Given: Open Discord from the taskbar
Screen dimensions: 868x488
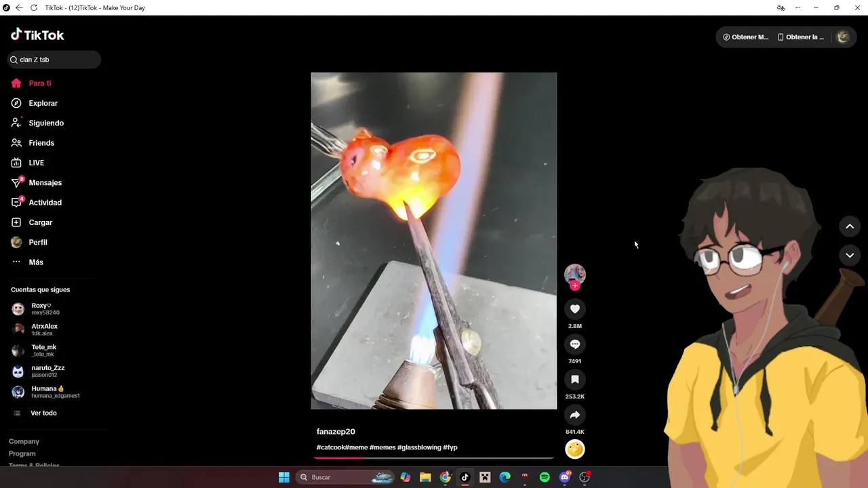Looking at the screenshot, I should (565, 477).
